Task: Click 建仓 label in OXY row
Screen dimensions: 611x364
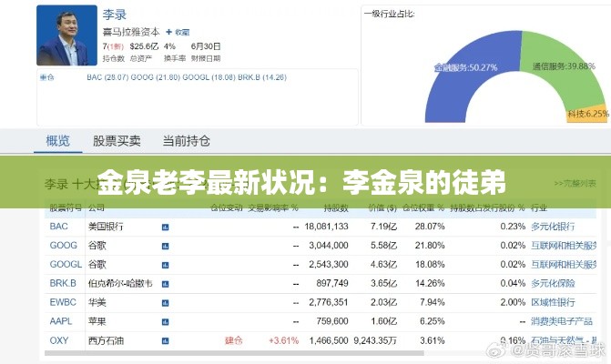Action: [x=234, y=340]
